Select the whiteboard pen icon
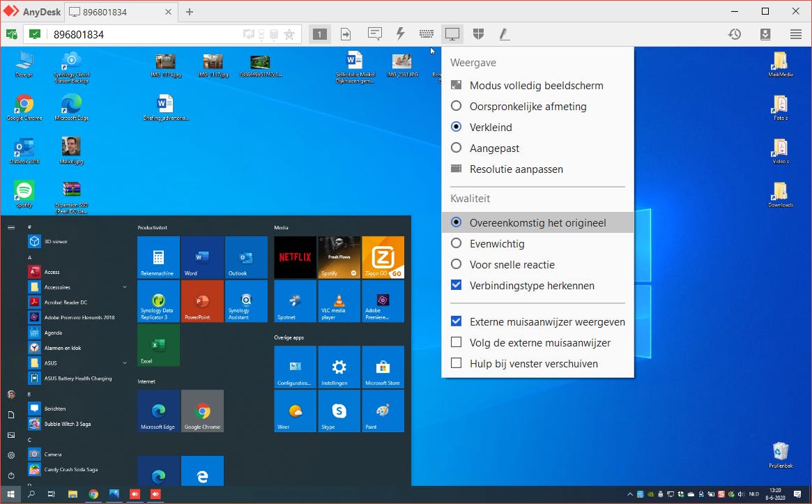 pyautogui.click(x=503, y=33)
